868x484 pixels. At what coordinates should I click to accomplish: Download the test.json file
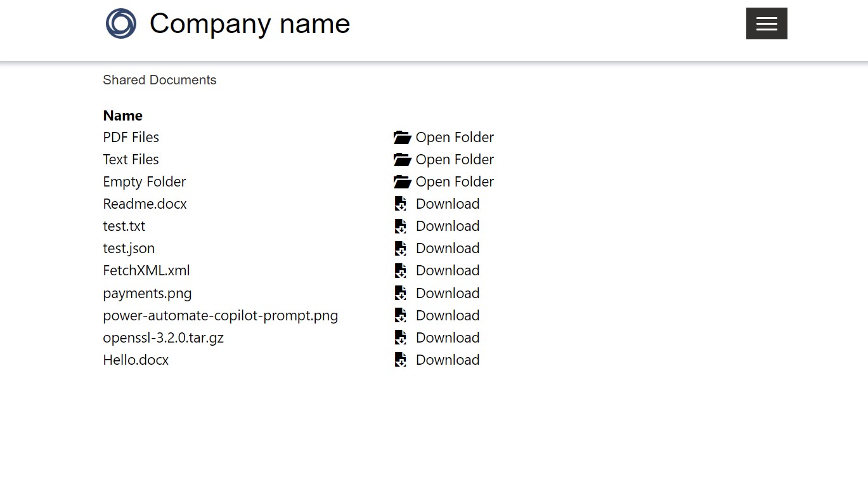pos(447,248)
